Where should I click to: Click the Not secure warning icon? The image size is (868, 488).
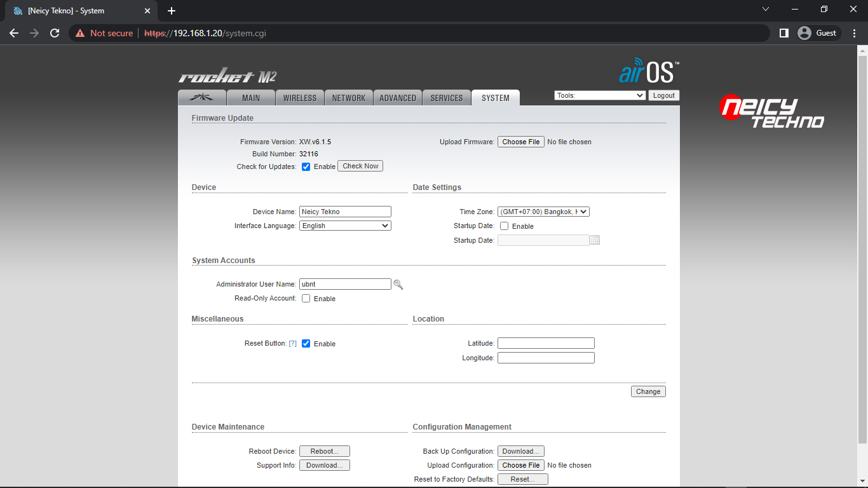click(80, 33)
